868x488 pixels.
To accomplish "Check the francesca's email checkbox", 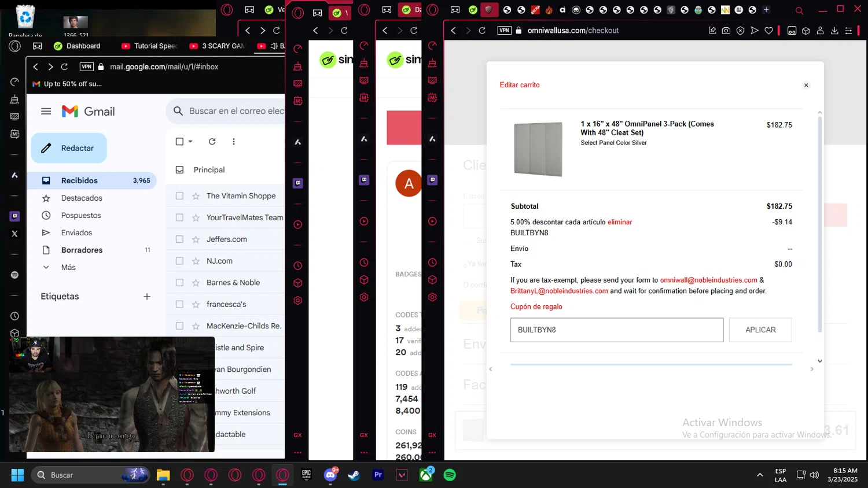I will [x=179, y=304].
